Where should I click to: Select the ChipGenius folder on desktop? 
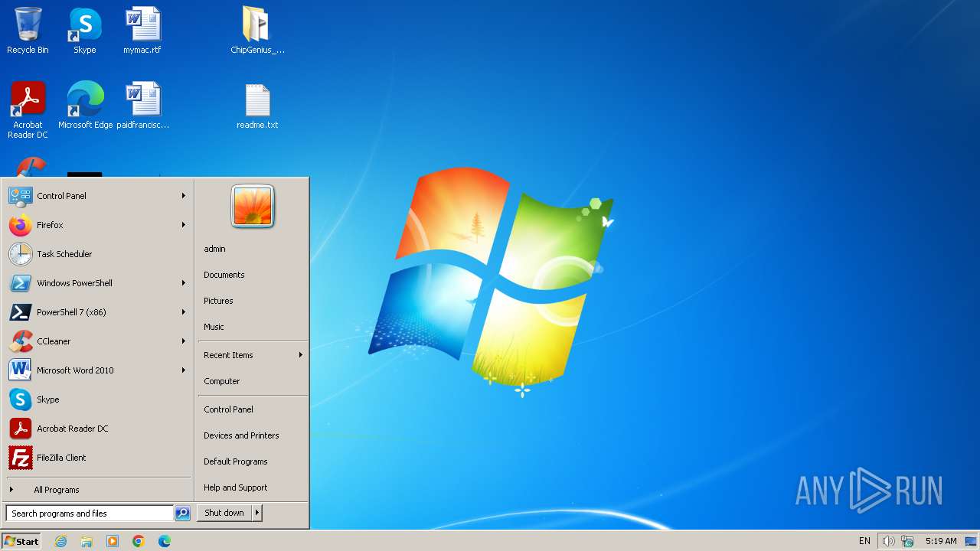(x=257, y=31)
